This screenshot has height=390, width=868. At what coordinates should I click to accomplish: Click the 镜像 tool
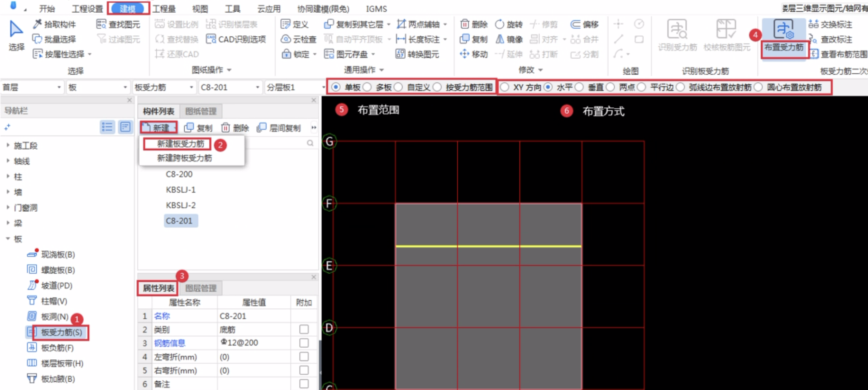(x=509, y=39)
